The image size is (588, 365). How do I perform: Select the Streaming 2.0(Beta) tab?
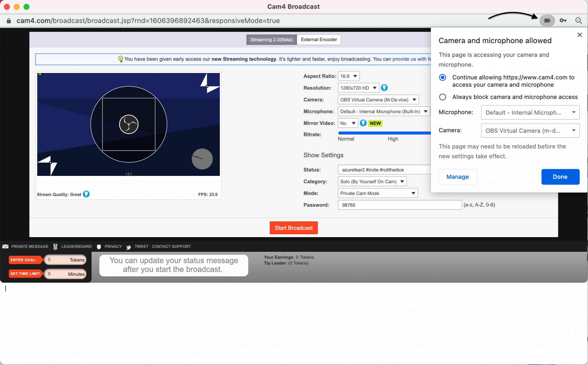pos(271,40)
